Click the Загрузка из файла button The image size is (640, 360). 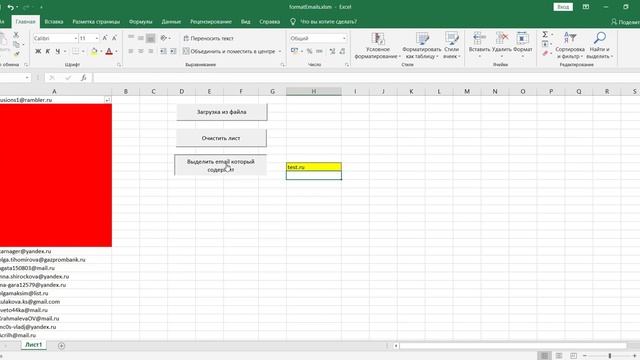[222, 112]
